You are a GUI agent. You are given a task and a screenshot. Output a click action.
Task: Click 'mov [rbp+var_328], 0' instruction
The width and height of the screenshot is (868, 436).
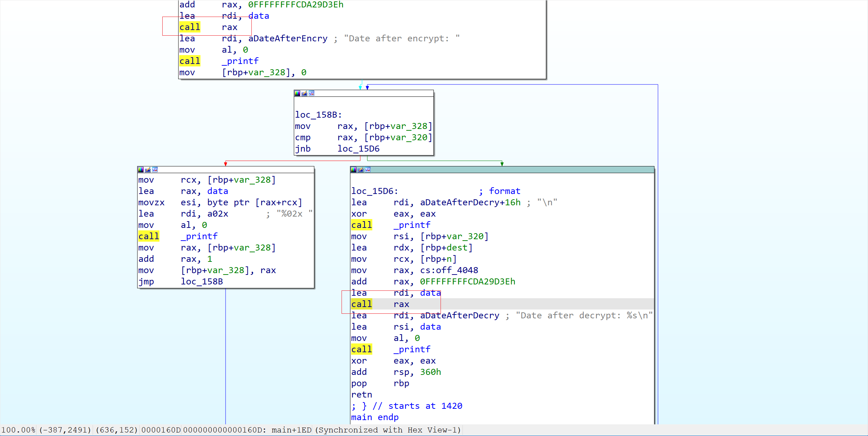(243, 72)
